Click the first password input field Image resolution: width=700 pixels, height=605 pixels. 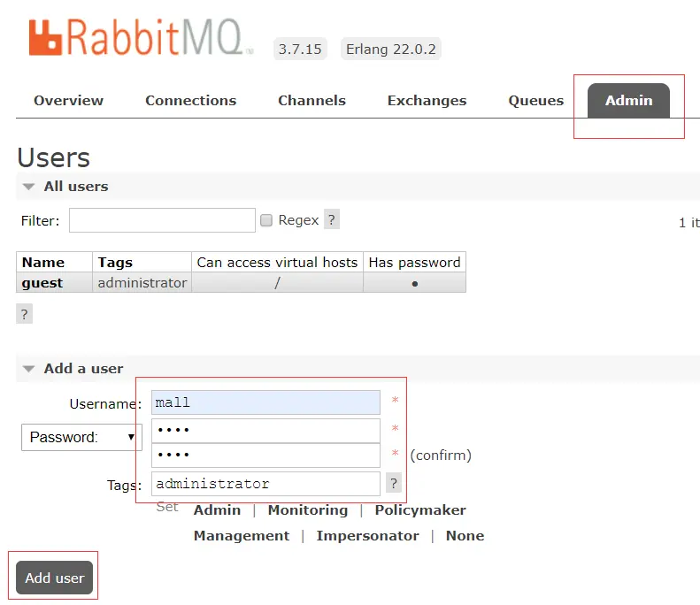265,430
